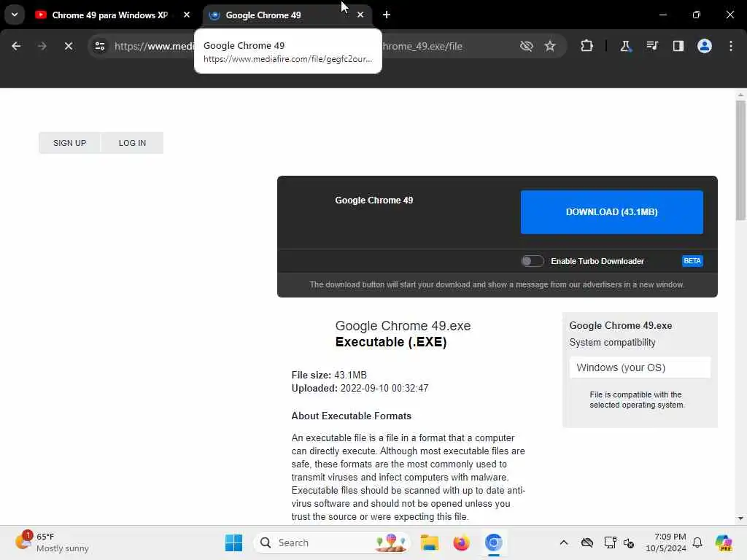The image size is (747, 560).
Task: Show hidden system tray icons
Action: (x=564, y=542)
